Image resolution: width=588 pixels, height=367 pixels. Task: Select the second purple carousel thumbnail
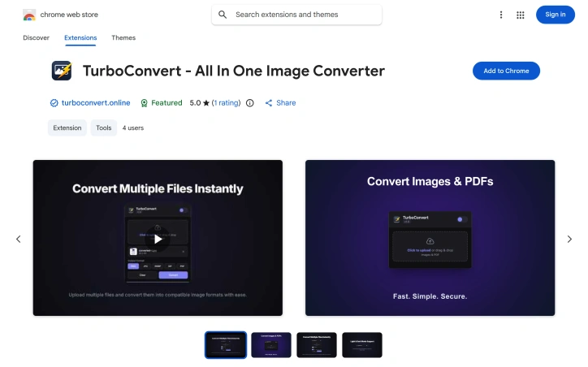(x=271, y=345)
